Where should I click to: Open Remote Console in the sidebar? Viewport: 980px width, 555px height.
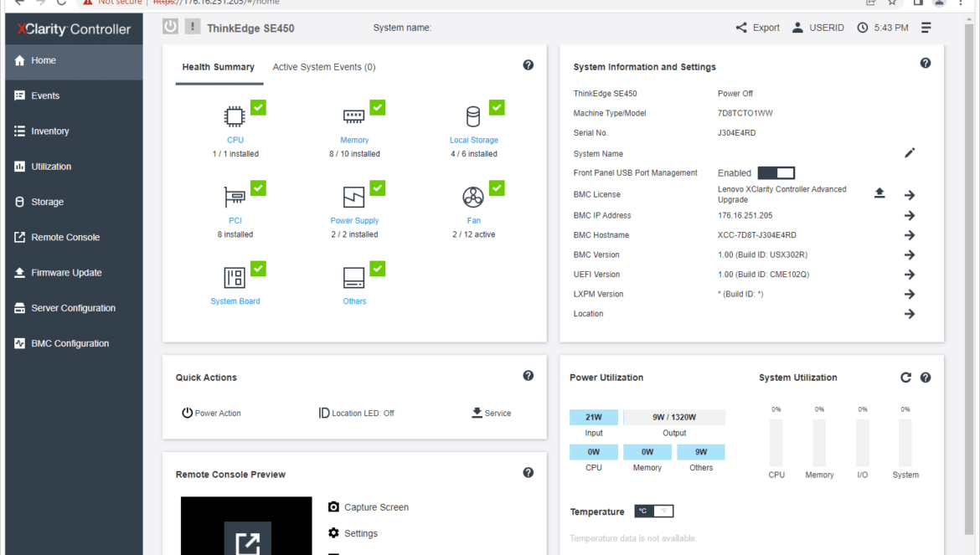pos(74,237)
